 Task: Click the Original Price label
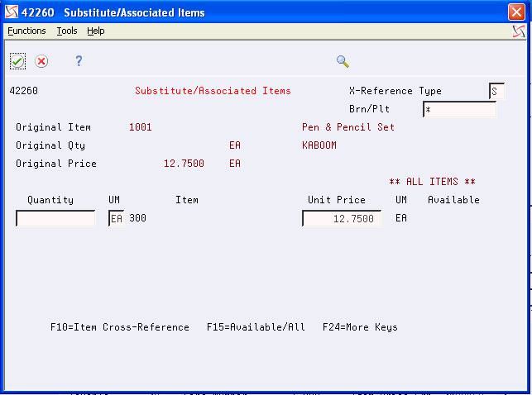(x=56, y=164)
